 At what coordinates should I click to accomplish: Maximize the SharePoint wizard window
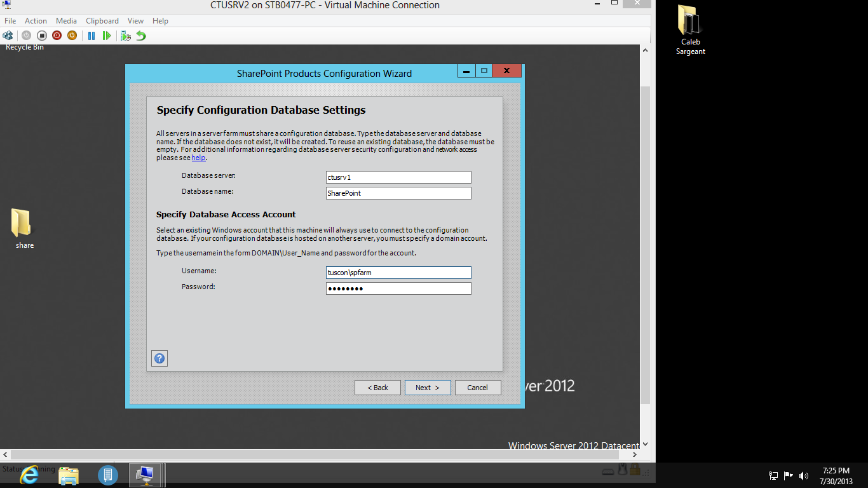click(x=484, y=71)
